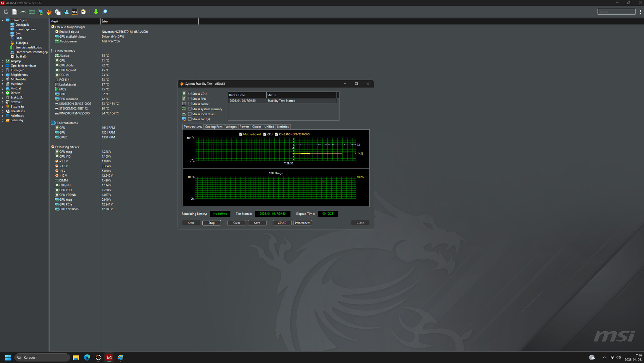Switch to the Cooling Fans tab
644x363 pixels.
coord(213,127)
